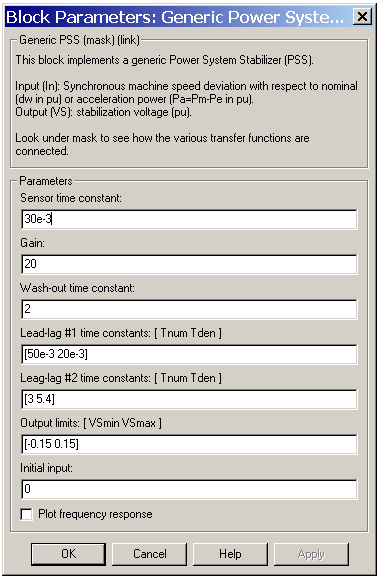
Task: Focus the Gain value field
Action: (x=189, y=264)
